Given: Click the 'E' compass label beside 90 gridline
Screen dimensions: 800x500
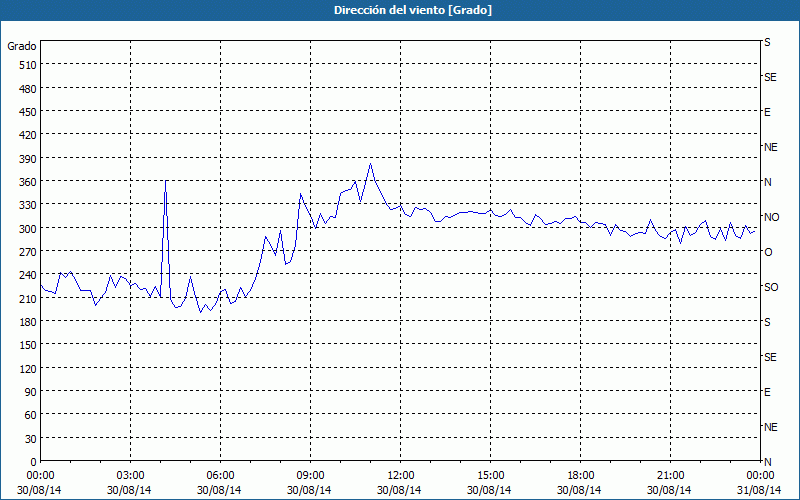Looking at the screenshot, I should point(767,392).
